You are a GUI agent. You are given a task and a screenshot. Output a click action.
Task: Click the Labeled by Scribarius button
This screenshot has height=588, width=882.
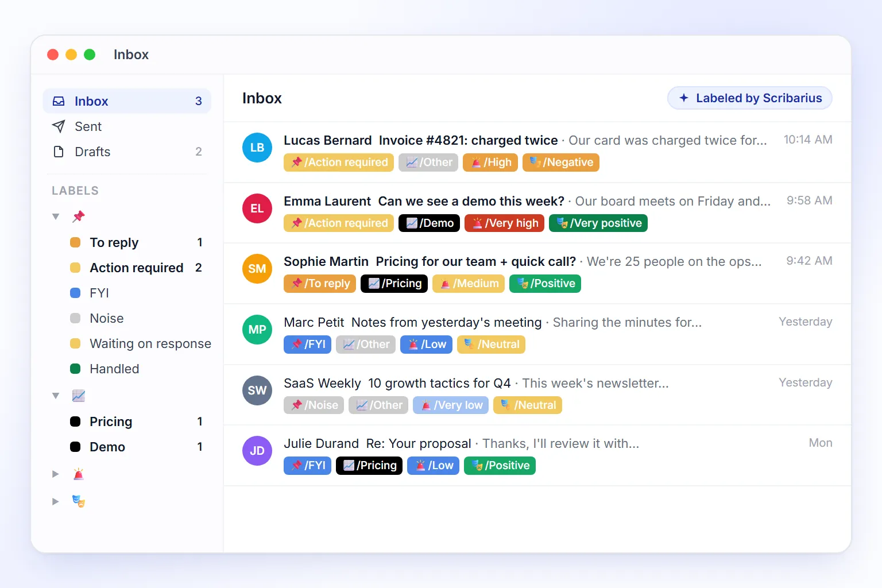[750, 98]
